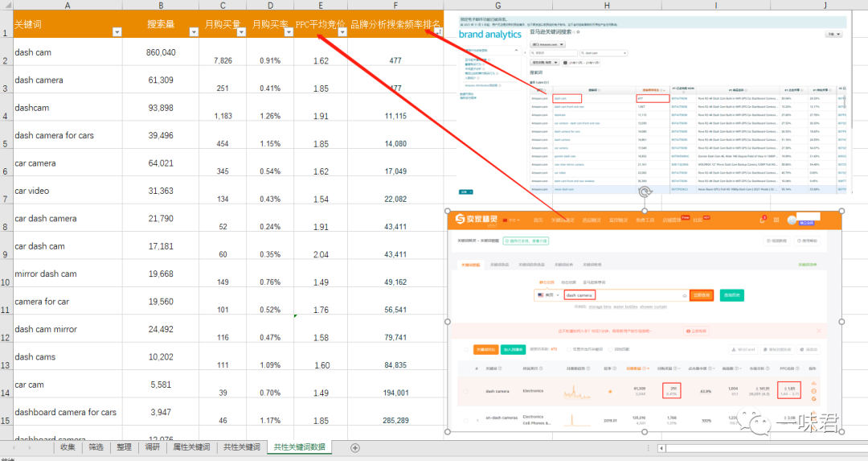Click cell with keyword 'car camera'
Viewport: 868px width, 461px height.
click(68, 163)
